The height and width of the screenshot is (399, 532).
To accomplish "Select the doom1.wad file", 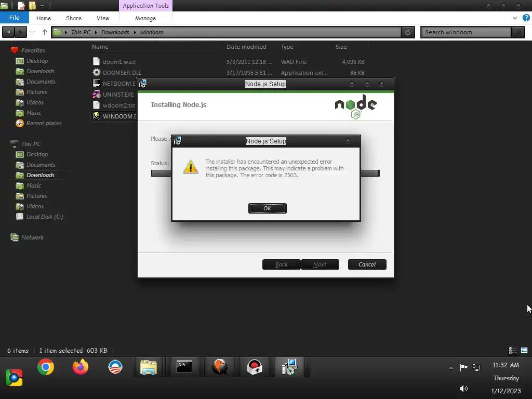I will (x=119, y=62).
